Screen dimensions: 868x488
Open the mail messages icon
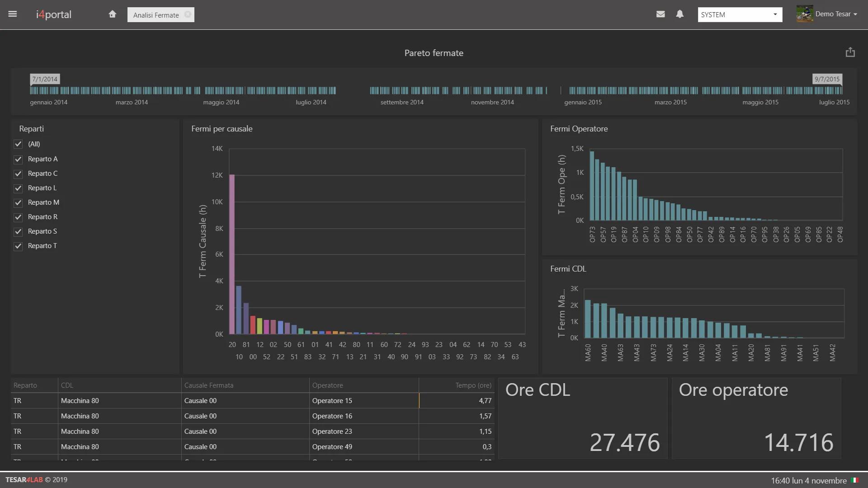(660, 14)
